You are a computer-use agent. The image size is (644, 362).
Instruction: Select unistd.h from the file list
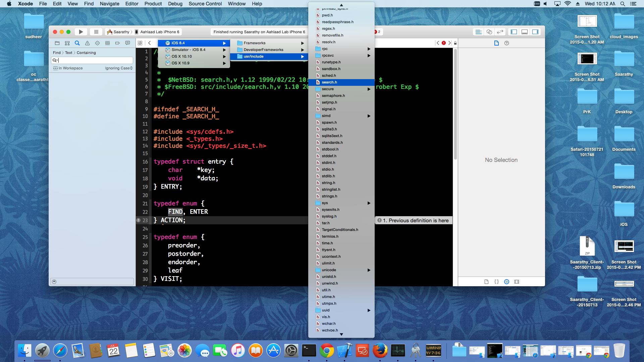[x=341, y=277]
